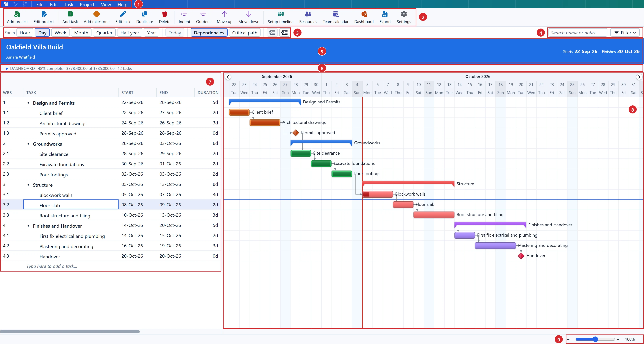Toggle the Dependencies view button
This screenshot has width=644, height=344.
click(209, 33)
